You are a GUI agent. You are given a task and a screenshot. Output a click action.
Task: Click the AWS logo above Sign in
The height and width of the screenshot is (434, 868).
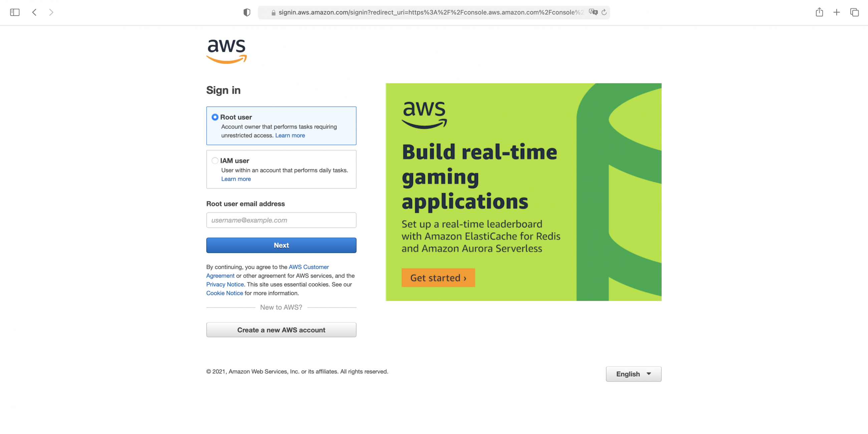tap(226, 51)
